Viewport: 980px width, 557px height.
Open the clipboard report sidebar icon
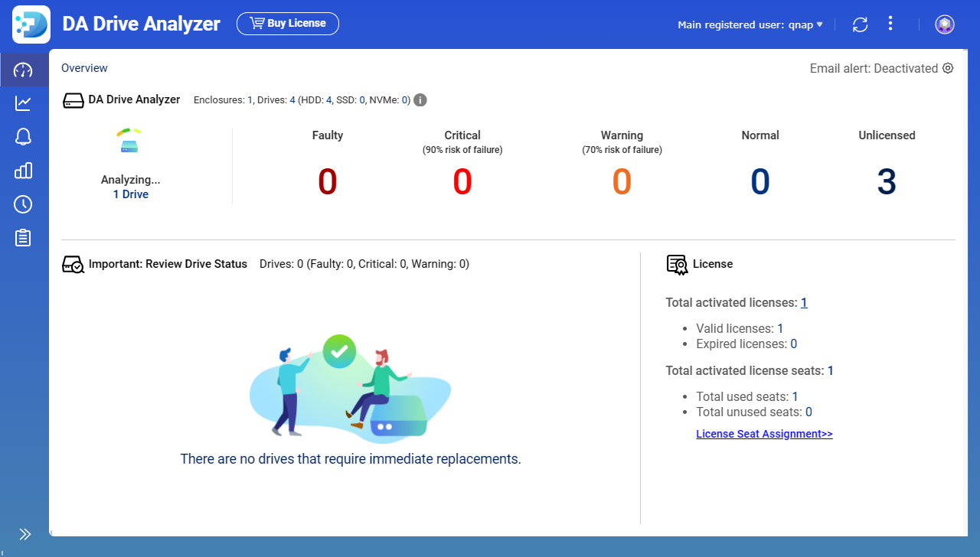tap(24, 238)
